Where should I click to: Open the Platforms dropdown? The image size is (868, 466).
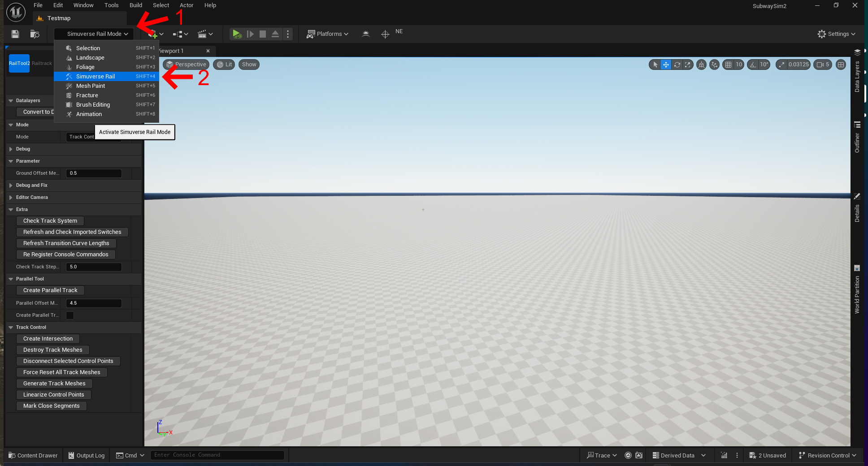click(327, 34)
